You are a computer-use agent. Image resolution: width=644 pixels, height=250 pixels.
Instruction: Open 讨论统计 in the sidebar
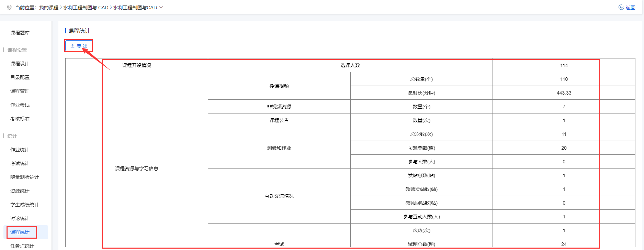20,218
